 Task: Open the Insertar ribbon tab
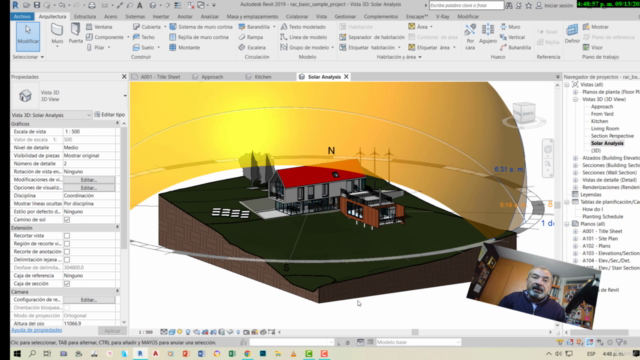161,16
